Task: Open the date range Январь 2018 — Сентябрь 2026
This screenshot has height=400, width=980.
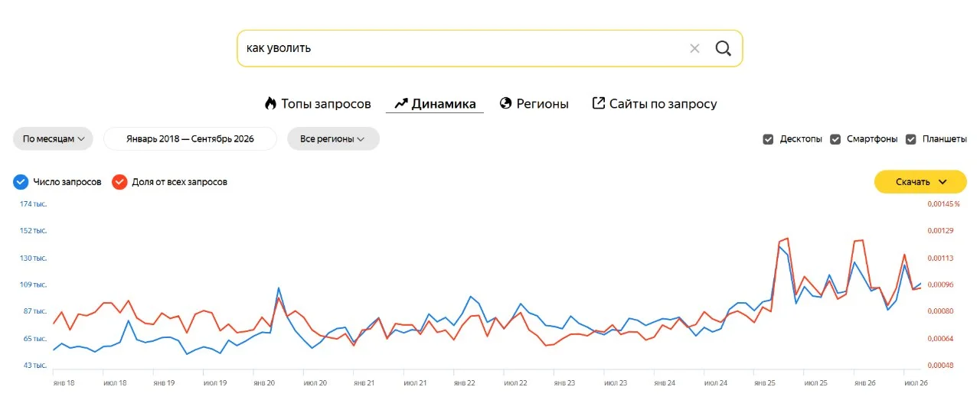Action: [x=190, y=138]
